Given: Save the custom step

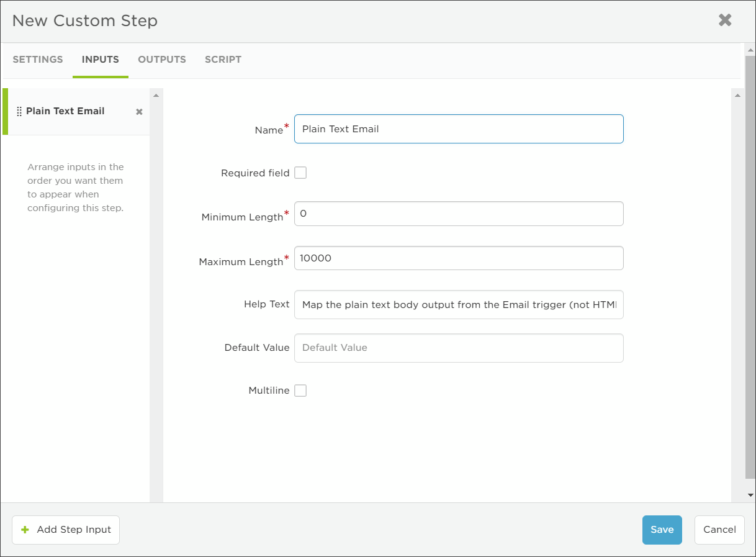Looking at the screenshot, I should coord(662,530).
